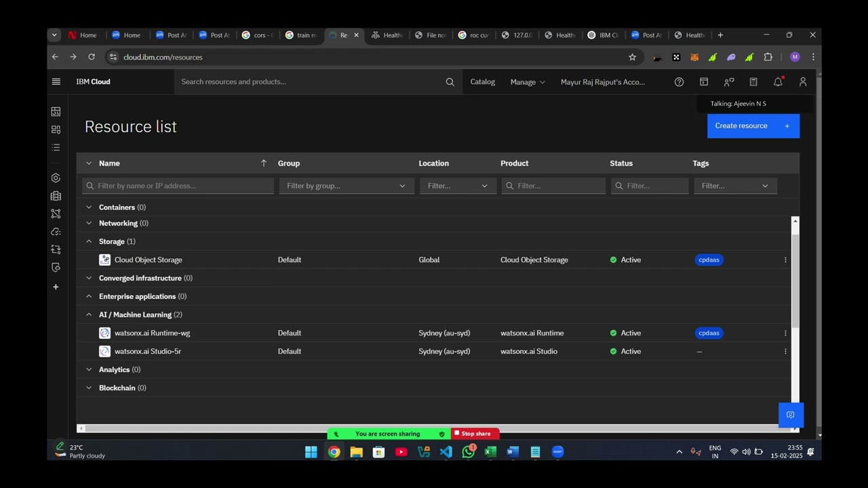The image size is (868, 488).
Task: Open overflow menu for watsonx.ai Runtime-wg row
Action: (785, 333)
